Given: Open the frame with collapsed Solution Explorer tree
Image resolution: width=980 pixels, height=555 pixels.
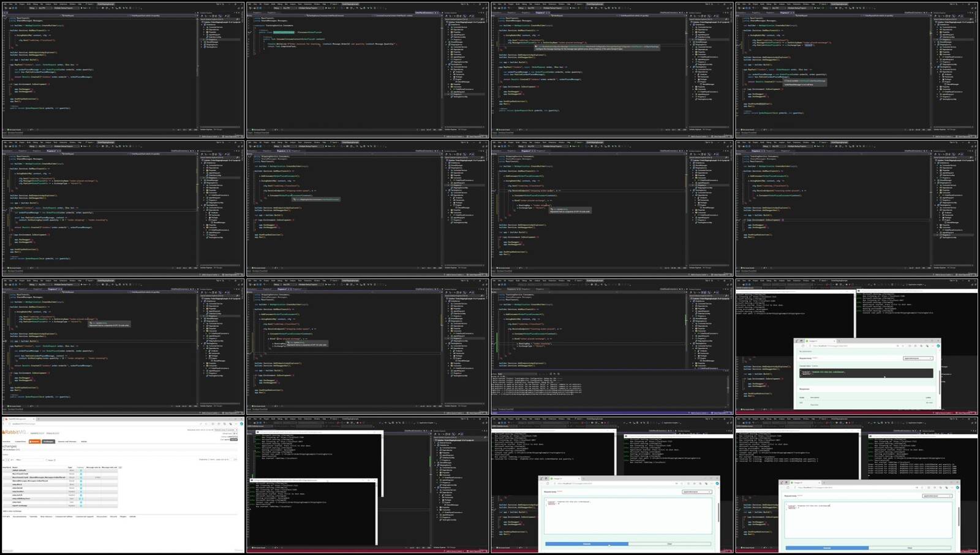Looking at the screenshot, I should [123, 70].
